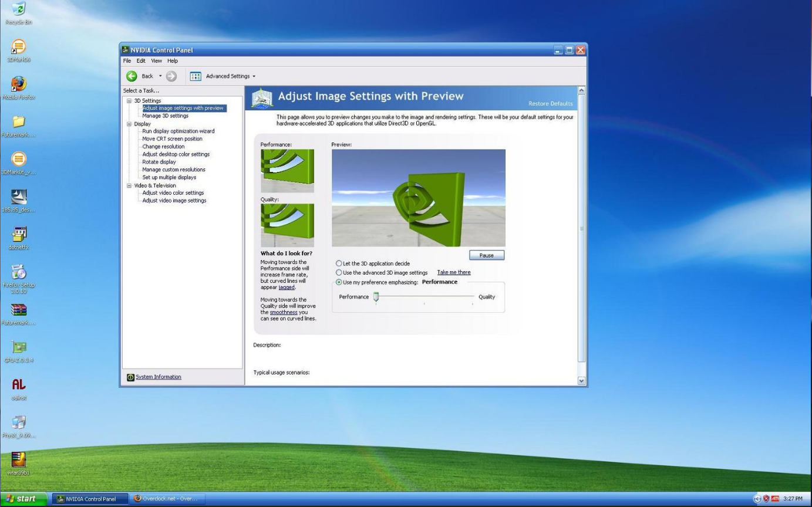The width and height of the screenshot is (812, 507).
Task: Click NVIDIA Control Panel title bar icon
Action: [x=126, y=50]
